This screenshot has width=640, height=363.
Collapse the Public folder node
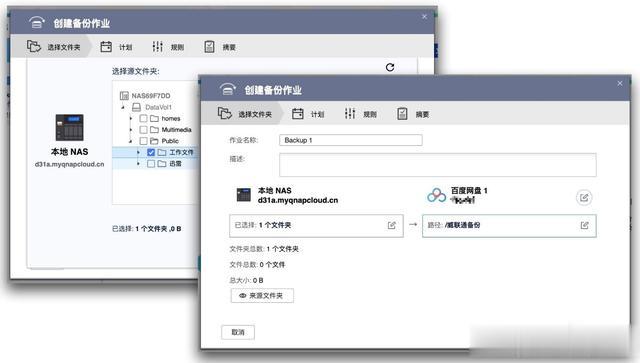click(131, 141)
